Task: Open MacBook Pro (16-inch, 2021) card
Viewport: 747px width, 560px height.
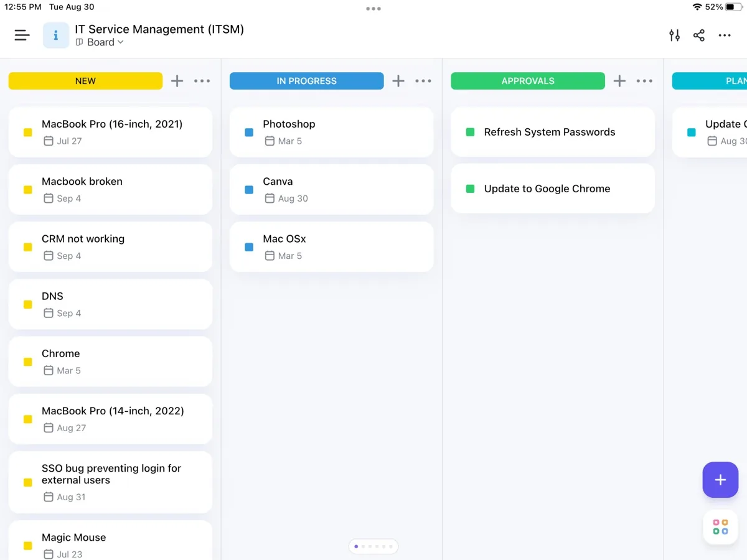Action: coord(110,132)
